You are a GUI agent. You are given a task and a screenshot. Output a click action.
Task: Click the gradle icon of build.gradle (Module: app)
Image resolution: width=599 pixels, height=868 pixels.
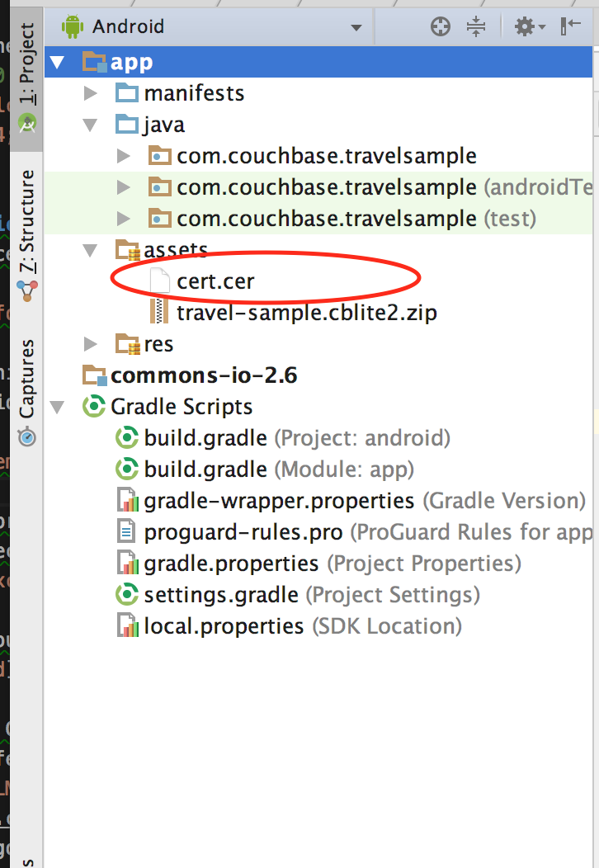tap(127, 469)
